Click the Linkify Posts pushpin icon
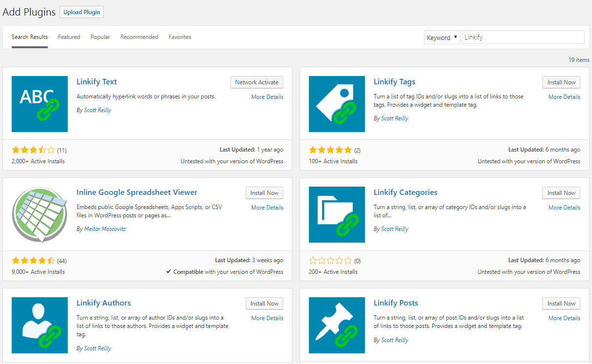Image resolution: width=592 pixels, height=364 pixels. pyautogui.click(x=337, y=325)
